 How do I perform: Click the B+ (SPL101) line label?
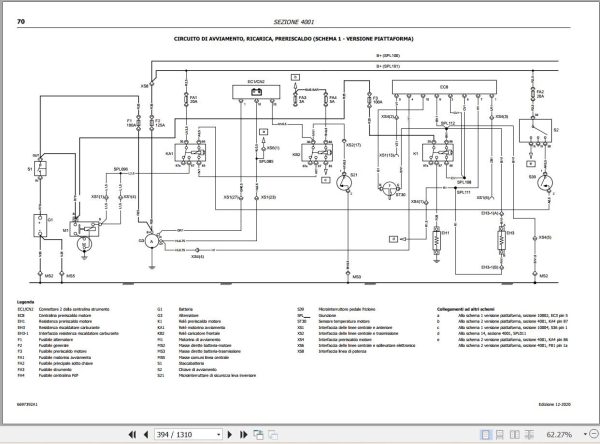(388, 66)
